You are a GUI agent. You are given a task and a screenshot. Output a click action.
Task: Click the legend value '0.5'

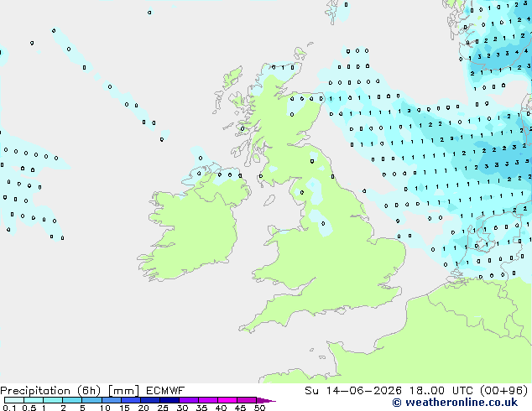click(x=29, y=408)
